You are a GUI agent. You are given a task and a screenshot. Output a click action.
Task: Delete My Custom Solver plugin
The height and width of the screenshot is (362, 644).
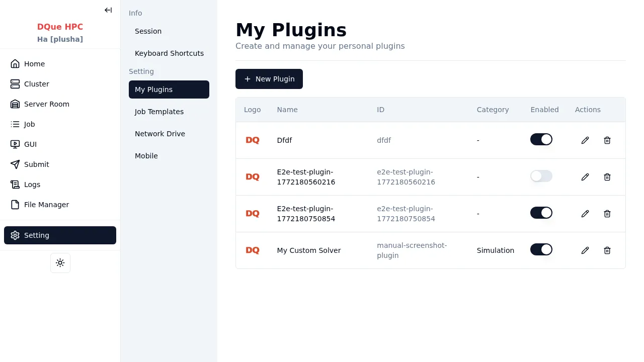point(607,250)
